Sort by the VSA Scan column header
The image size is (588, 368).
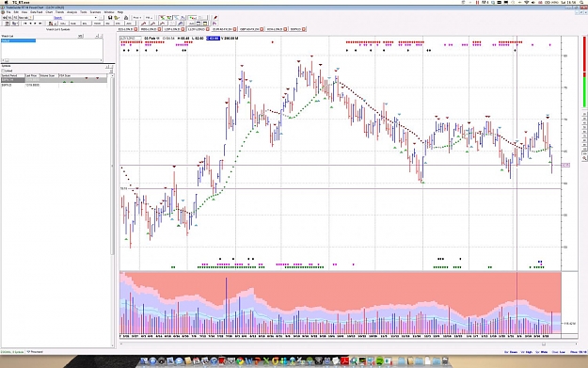(83, 76)
